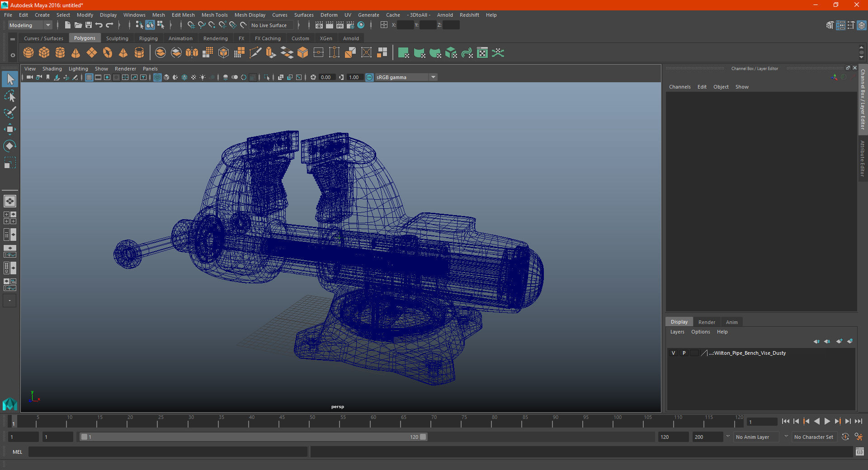
Task: Open the Edit Mesh menu
Action: pos(183,15)
